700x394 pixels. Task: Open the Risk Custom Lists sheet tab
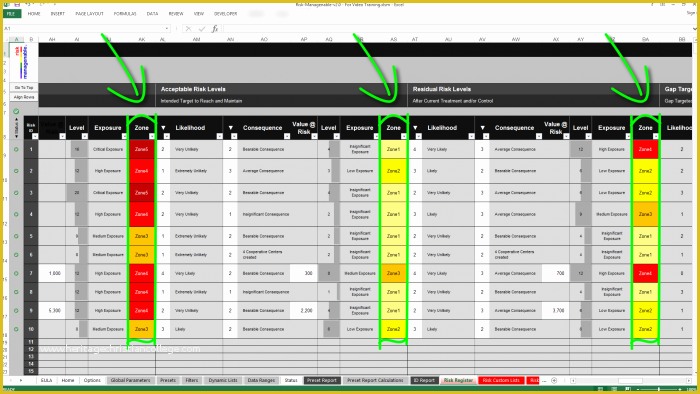point(501,381)
